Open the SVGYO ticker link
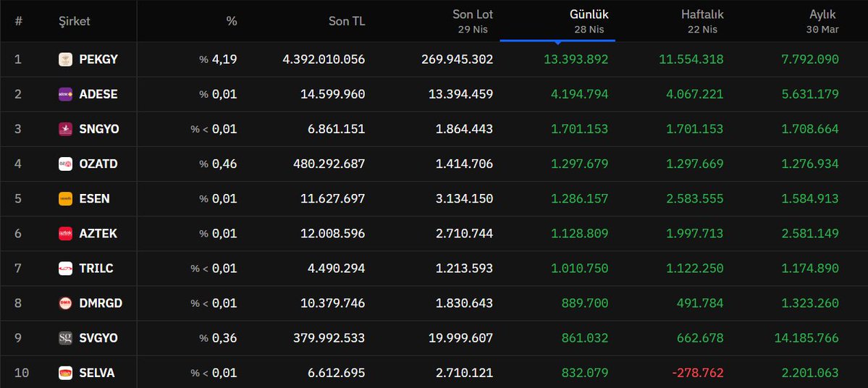Image resolution: width=868 pixels, height=388 pixels. pos(98,338)
